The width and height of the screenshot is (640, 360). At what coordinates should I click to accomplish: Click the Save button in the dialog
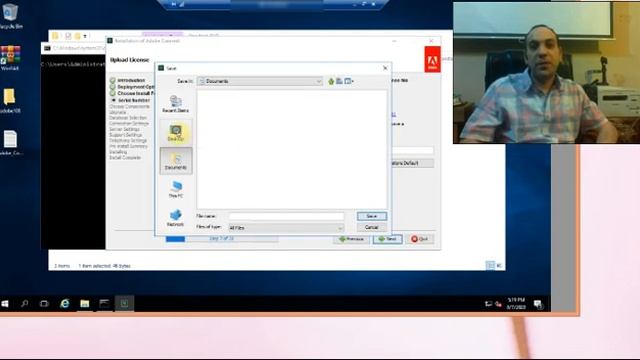pyautogui.click(x=371, y=216)
